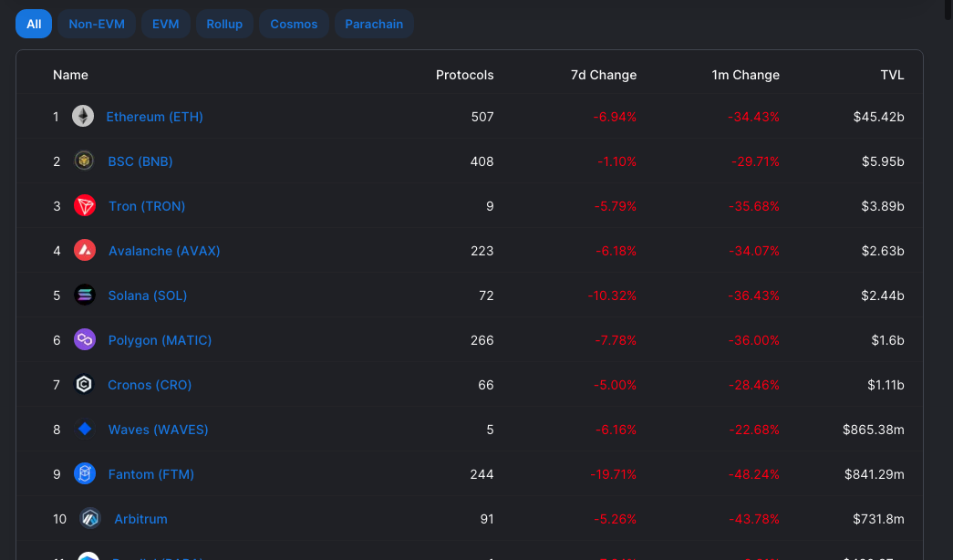Click the Avalanche logo icon

pyautogui.click(x=85, y=251)
